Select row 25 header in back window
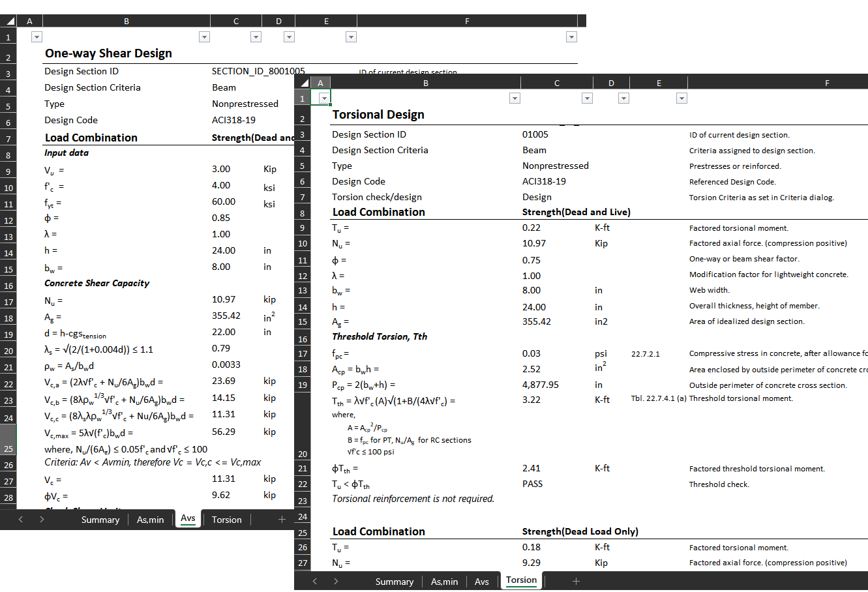Viewport: 868px width, 592px height. (8, 440)
